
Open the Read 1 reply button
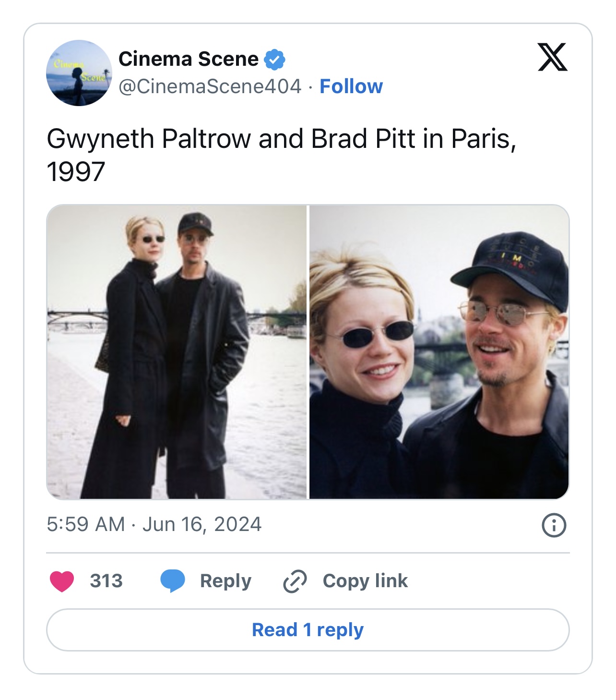(308, 630)
